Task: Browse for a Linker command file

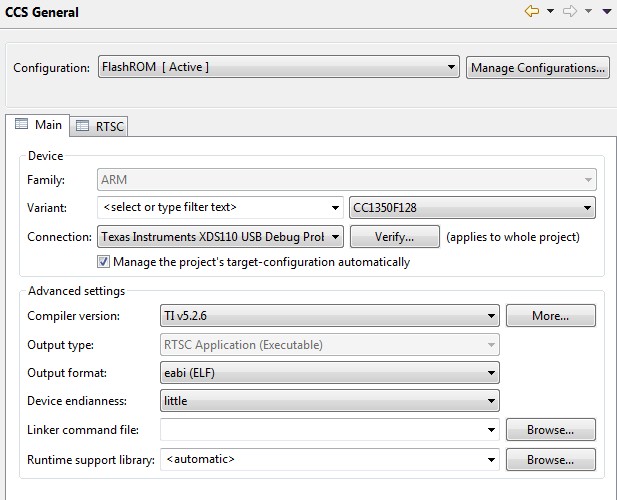Action: click(550, 430)
